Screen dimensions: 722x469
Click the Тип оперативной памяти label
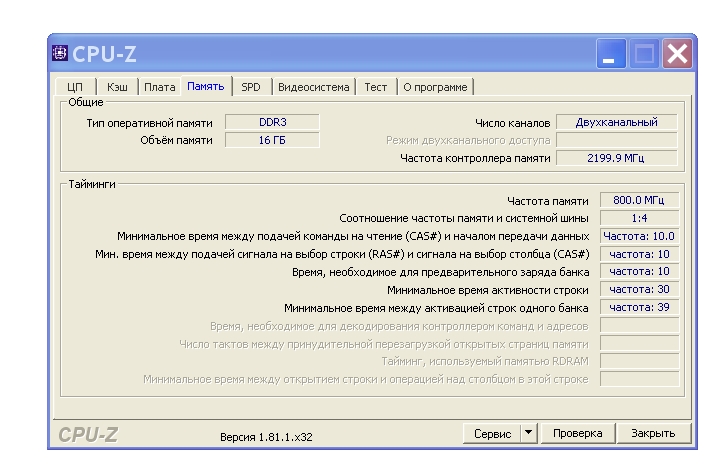(x=149, y=123)
